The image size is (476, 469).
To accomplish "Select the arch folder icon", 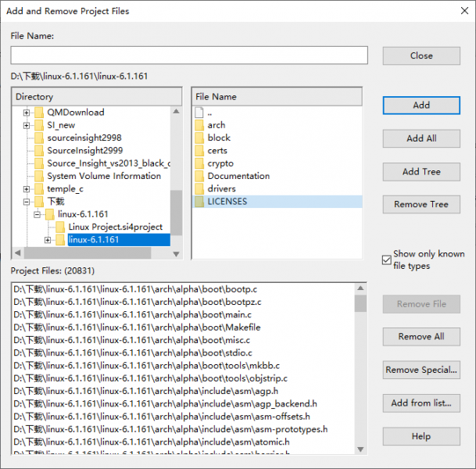I will tap(199, 125).
